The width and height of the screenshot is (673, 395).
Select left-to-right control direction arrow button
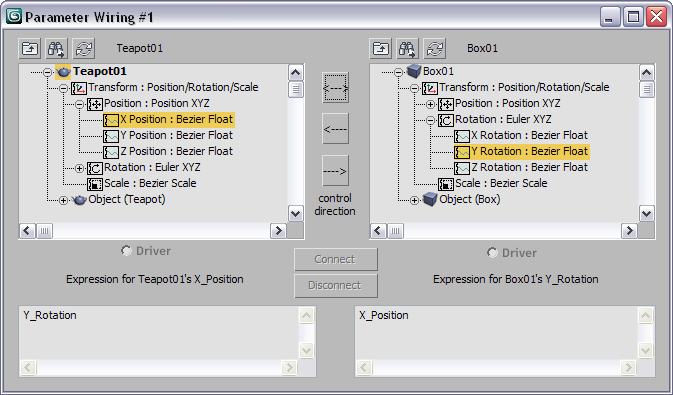point(335,171)
